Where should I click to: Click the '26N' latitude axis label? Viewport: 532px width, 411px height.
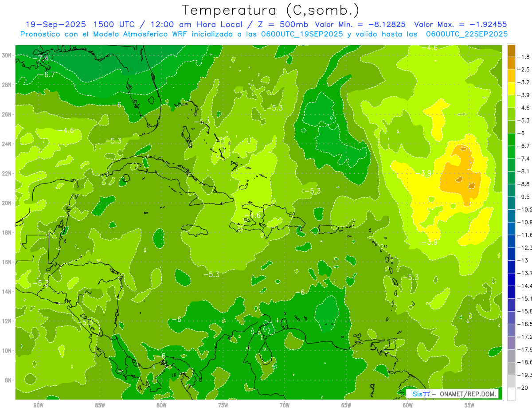pos(7,114)
